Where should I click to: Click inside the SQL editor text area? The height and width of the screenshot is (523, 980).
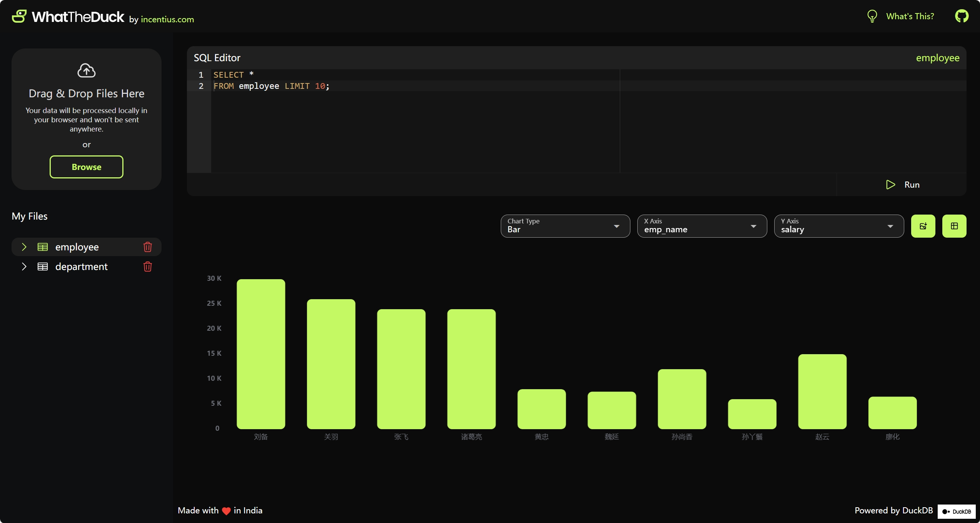tap(415, 127)
